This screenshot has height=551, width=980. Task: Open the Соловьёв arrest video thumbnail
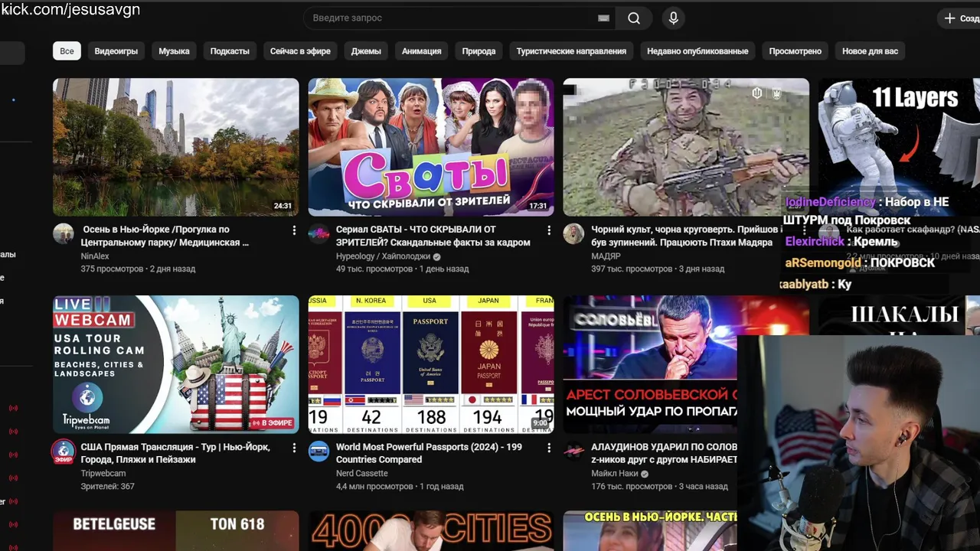[650, 364]
